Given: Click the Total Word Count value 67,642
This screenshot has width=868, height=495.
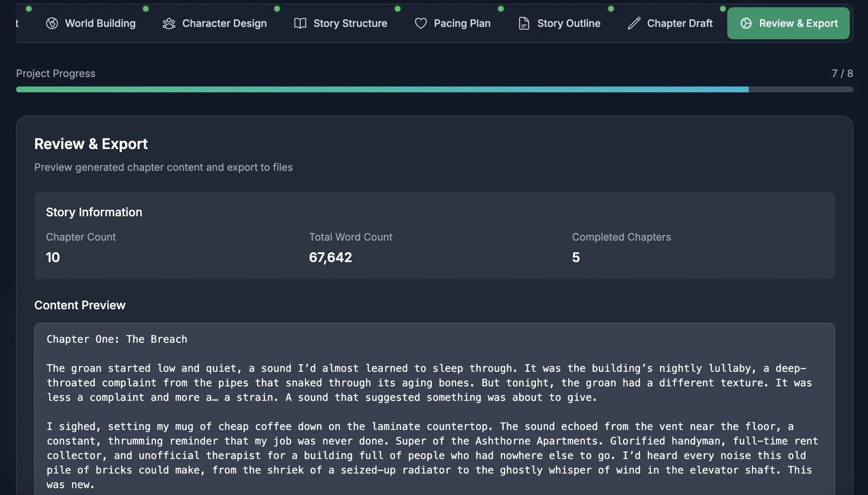Looking at the screenshot, I should pos(330,257).
